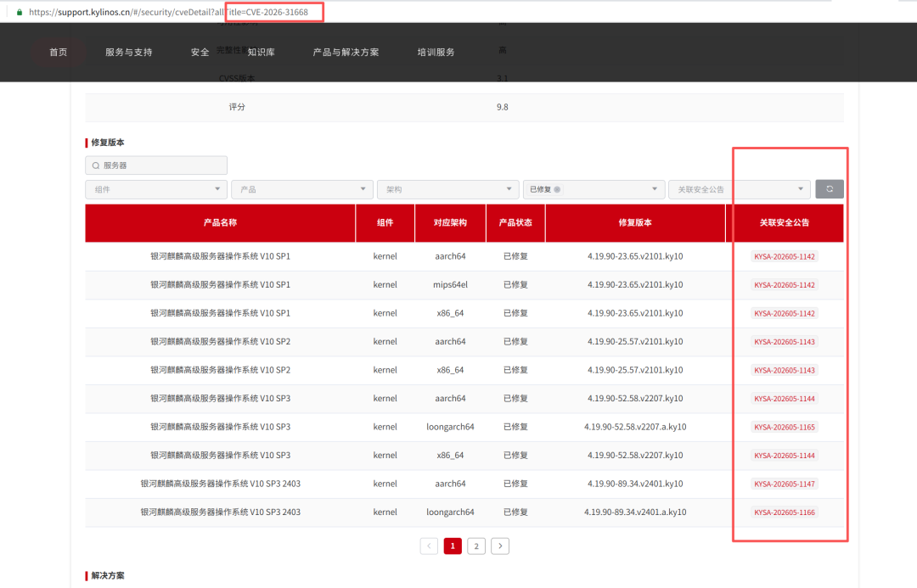Open 安全 menu item
This screenshot has width=917, height=588.
200,52
